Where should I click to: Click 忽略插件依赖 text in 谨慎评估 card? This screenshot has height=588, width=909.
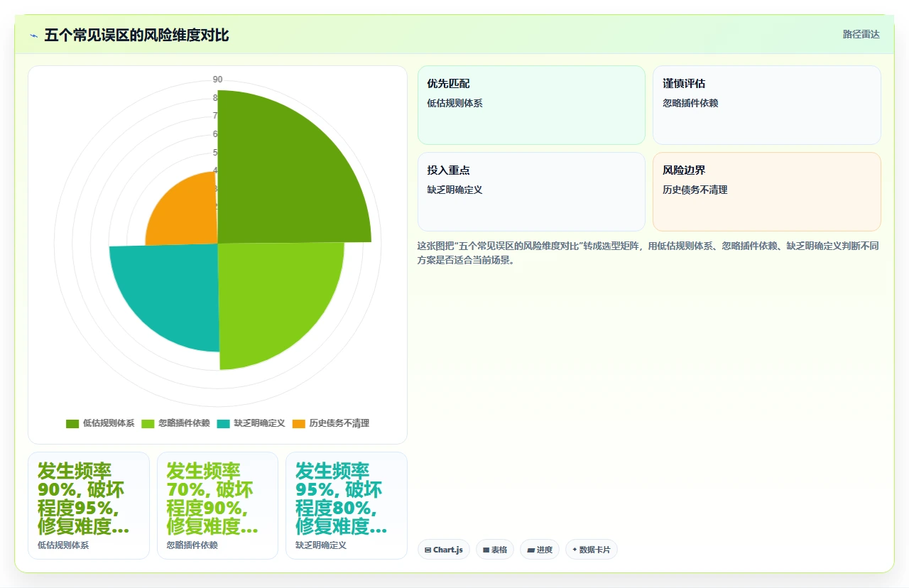click(690, 103)
